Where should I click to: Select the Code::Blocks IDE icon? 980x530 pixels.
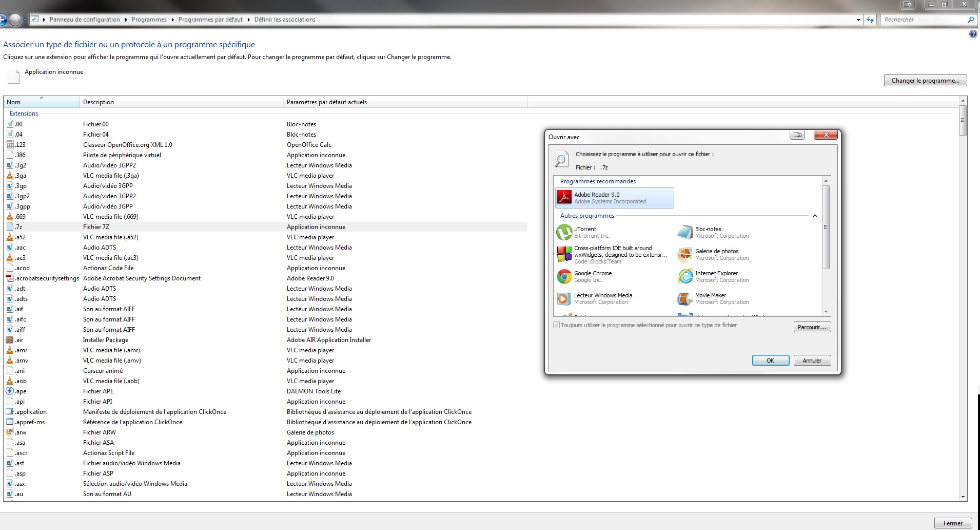tap(564, 255)
